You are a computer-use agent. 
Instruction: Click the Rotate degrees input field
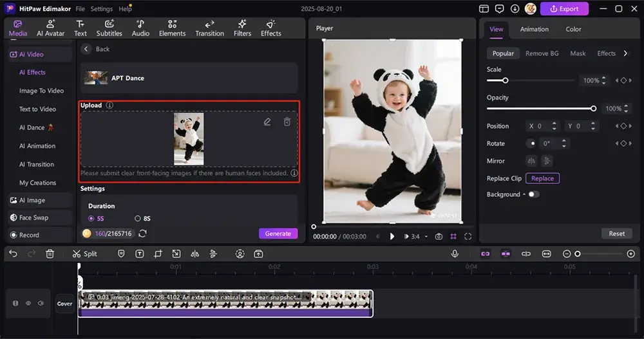coord(554,143)
